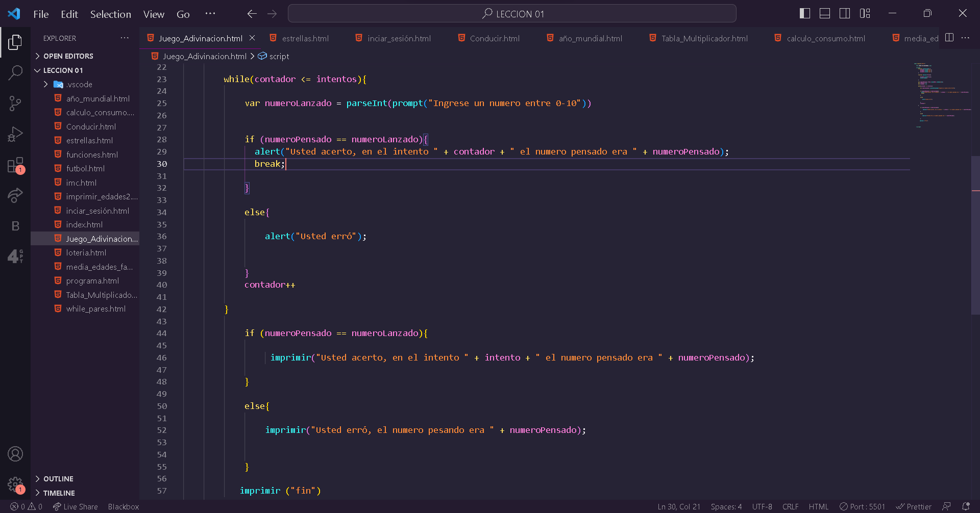Expand the TIMELINE section
This screenshot has width=980, height=513.
pyautogui.click(x=85, y=493)
